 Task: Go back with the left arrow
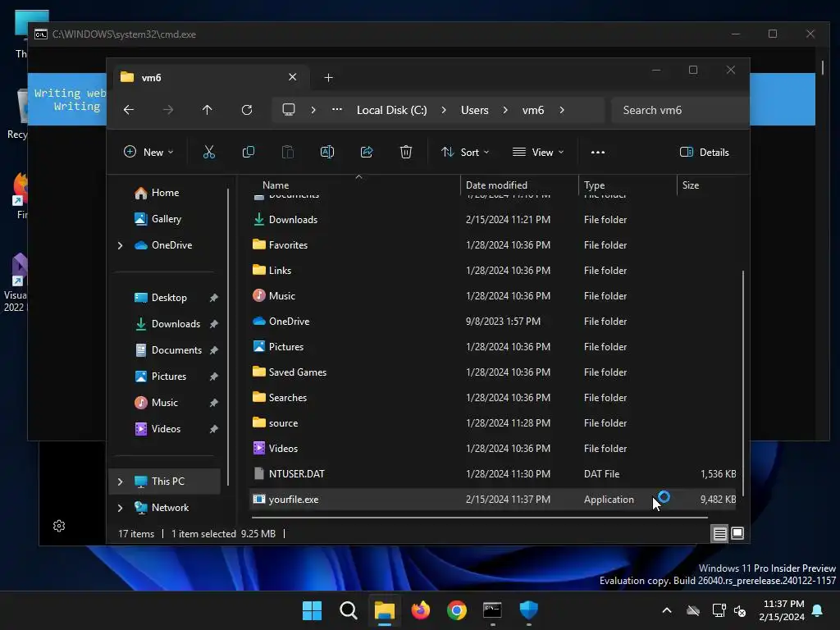tap(129, 110)
